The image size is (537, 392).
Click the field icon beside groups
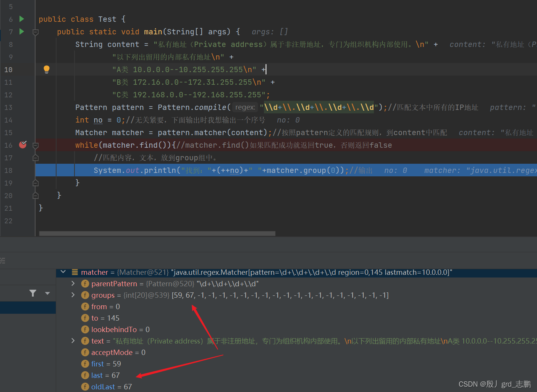point(85,295)
